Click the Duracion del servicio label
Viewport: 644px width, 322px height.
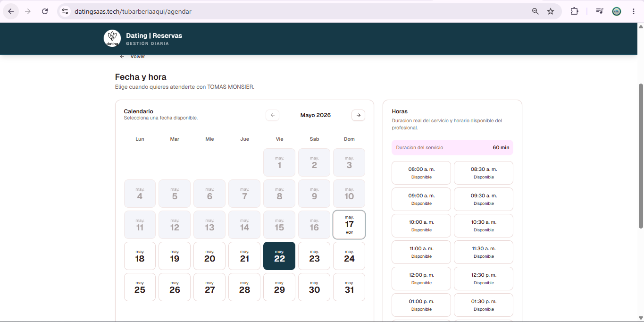[x=419, y=147]
